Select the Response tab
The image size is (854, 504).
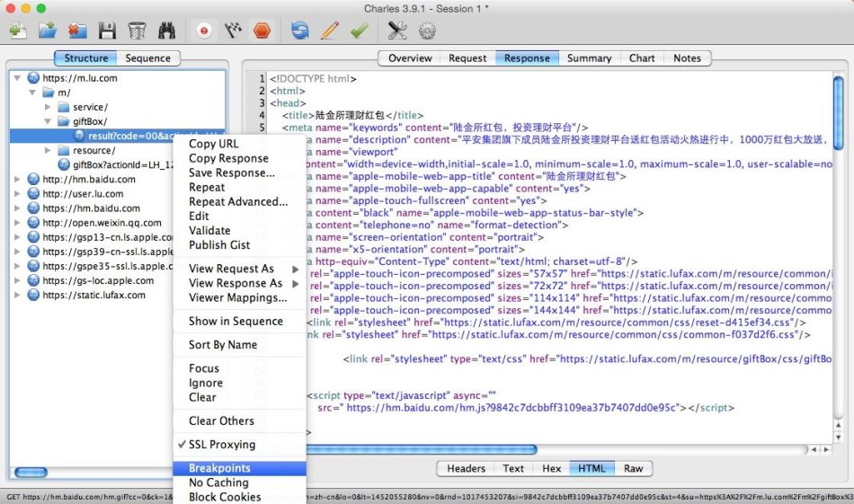pos(527,58)
